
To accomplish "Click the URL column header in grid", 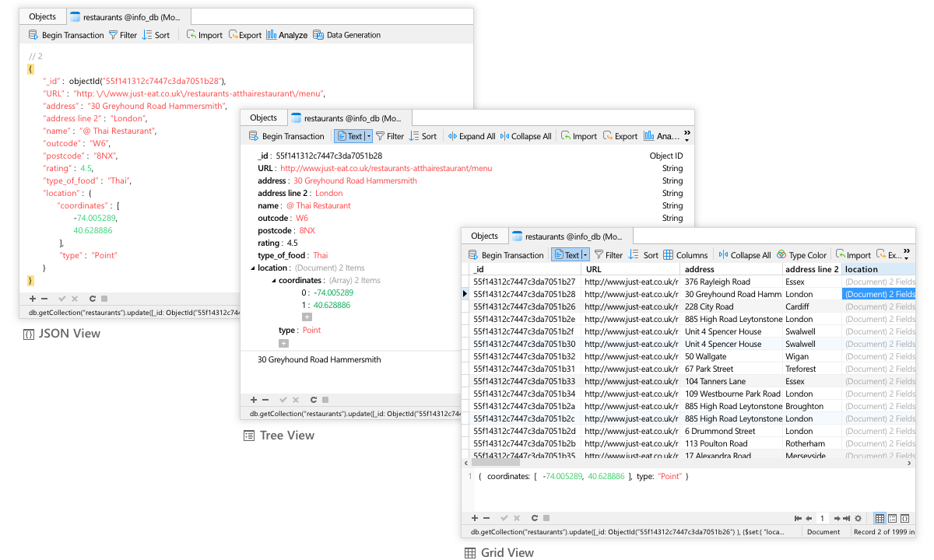I will click(x=632, y=269).
